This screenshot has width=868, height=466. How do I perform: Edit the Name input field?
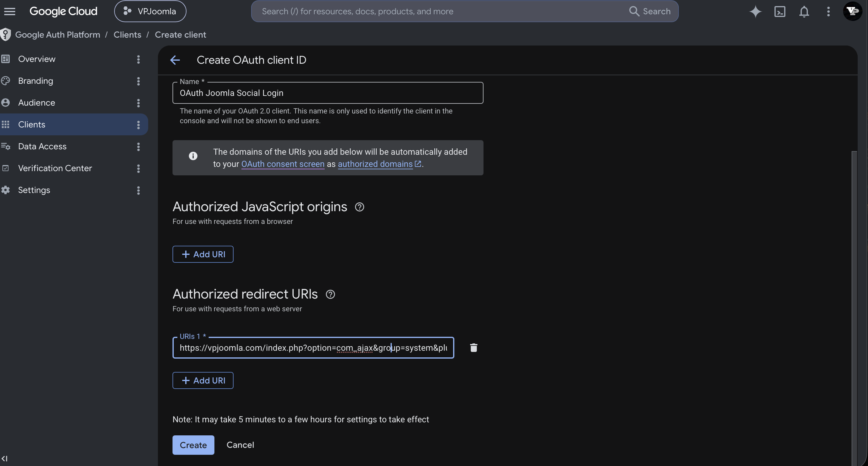coord(328,93)
